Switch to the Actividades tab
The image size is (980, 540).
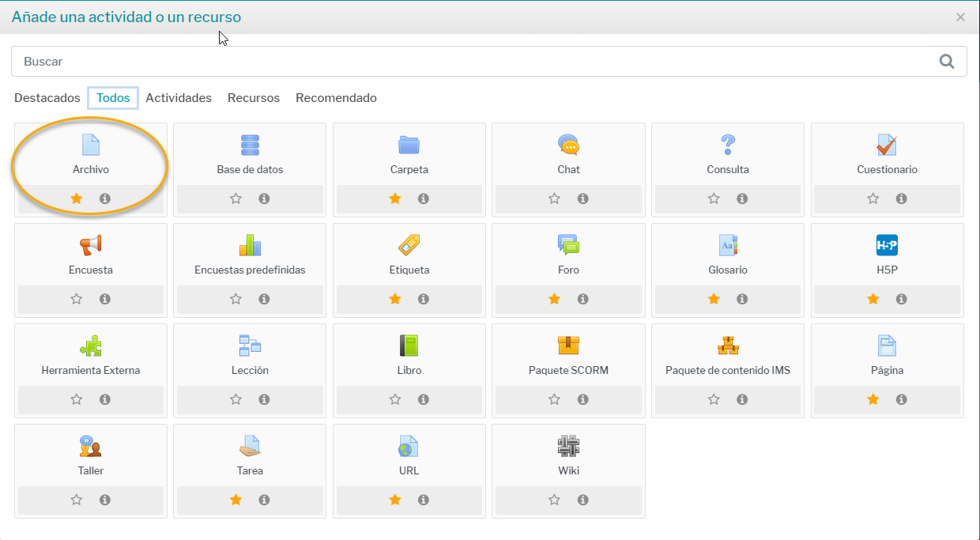pyautogui.click(x=179, y=98)
